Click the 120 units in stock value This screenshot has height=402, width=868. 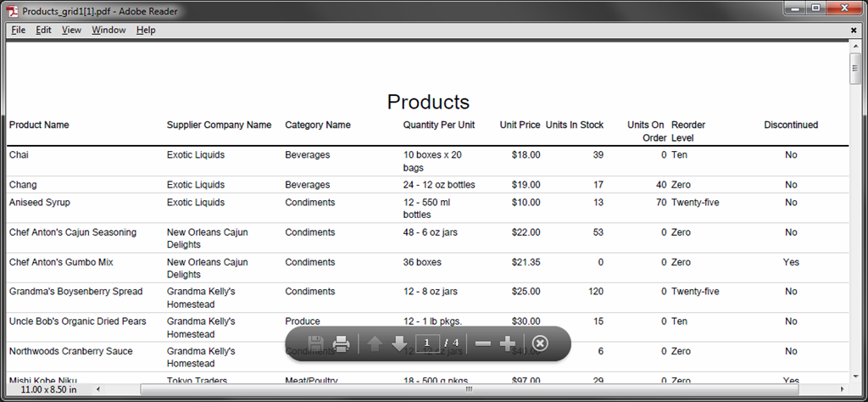(596, 292)
